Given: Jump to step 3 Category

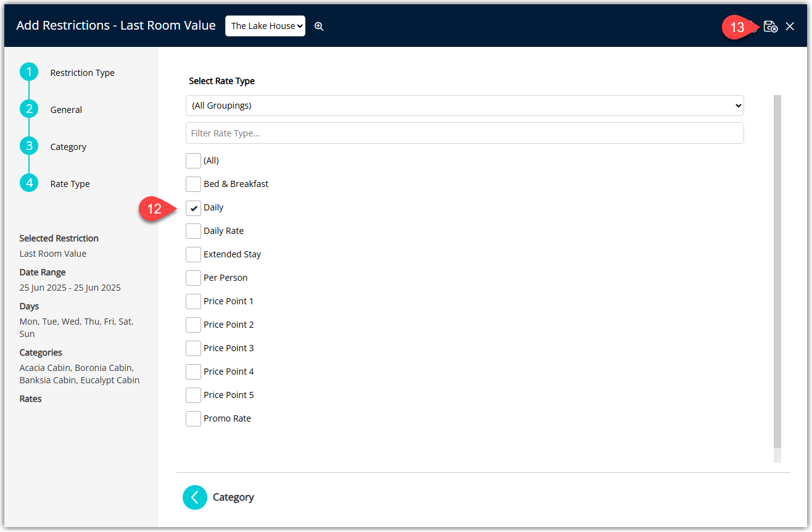Looking at the screenshot, I should (29, 146).
